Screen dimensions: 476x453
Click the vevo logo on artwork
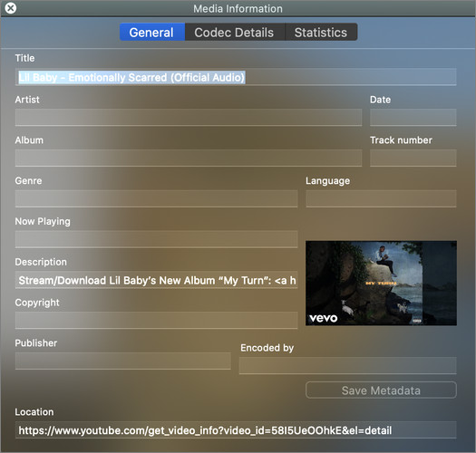click(324, 318)
